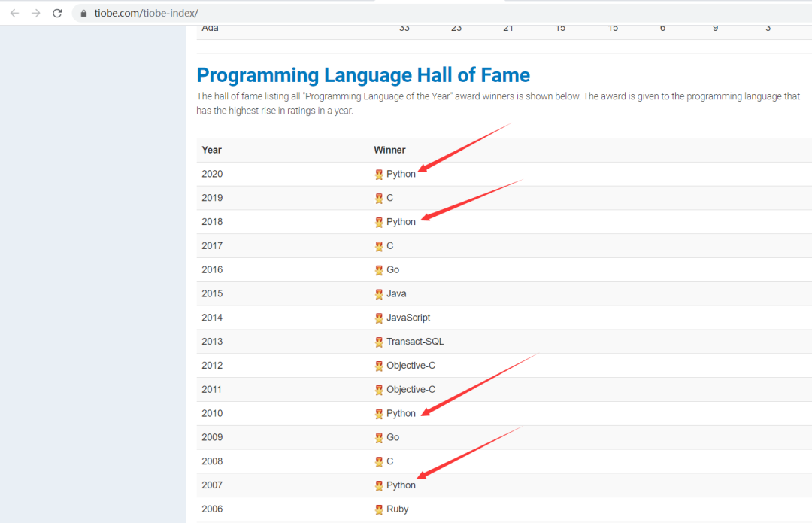Click the year 2016 cell

(x=212, y=269)
